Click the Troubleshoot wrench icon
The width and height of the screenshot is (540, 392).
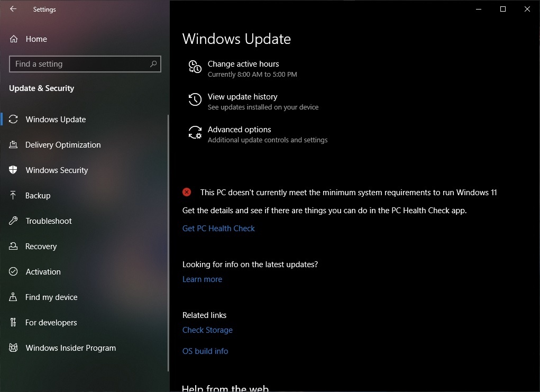[13, 221]
